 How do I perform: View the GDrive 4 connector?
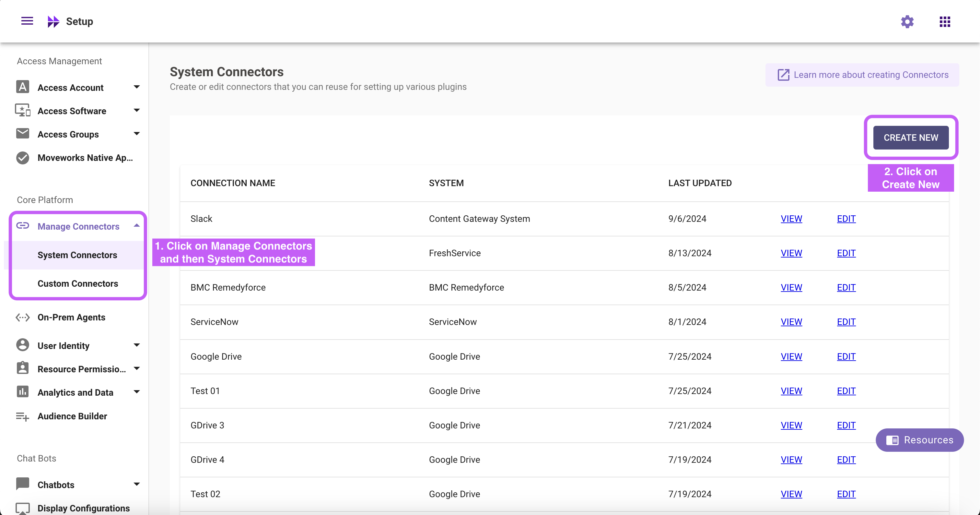[791, 460]
